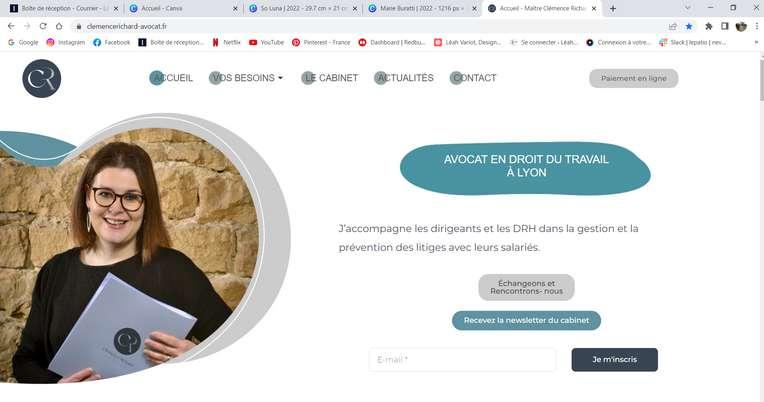Reload the page with the refresh icon

point(43,26)
